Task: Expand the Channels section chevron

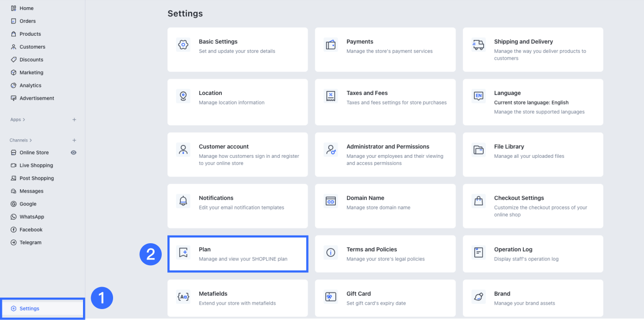Action: coord(31,140)
